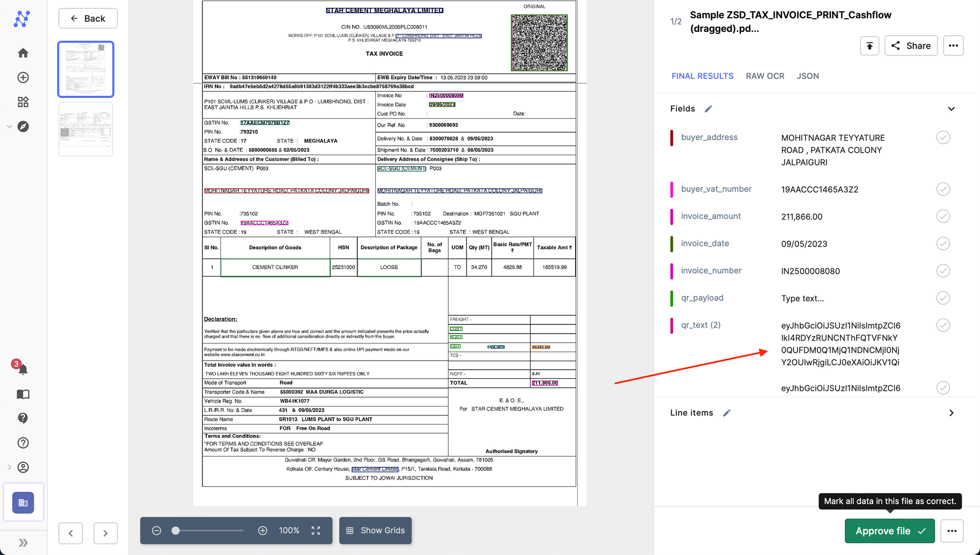Expand the sidebar with double chevron
The image size is (980, 555).
pos(23,543)
